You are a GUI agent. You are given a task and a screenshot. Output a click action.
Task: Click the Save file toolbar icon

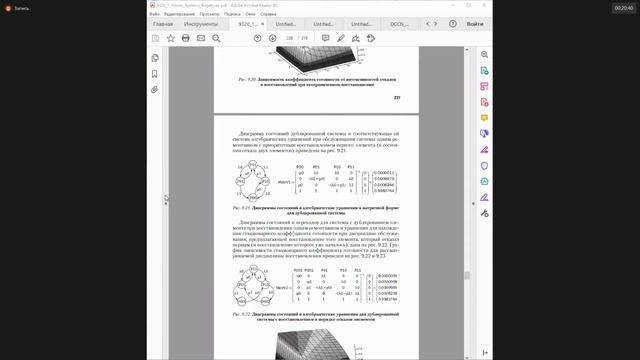tap(156, 38)
